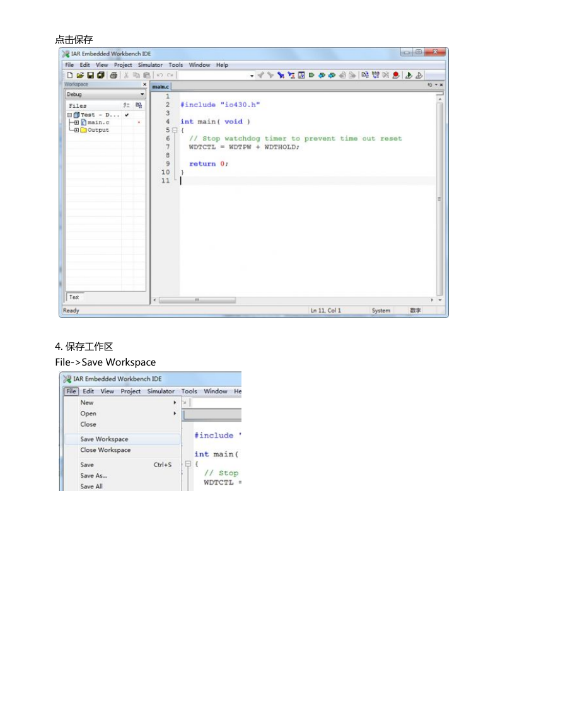The image size is (563, 728).
Task: Click the Replace toolbar icon
Action: coord(291,75)
